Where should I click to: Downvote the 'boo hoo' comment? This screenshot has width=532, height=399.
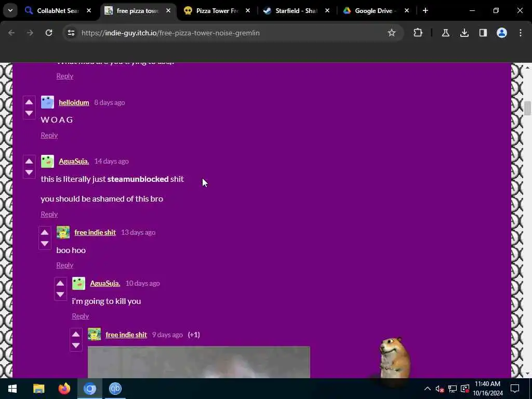coord(45,243)
